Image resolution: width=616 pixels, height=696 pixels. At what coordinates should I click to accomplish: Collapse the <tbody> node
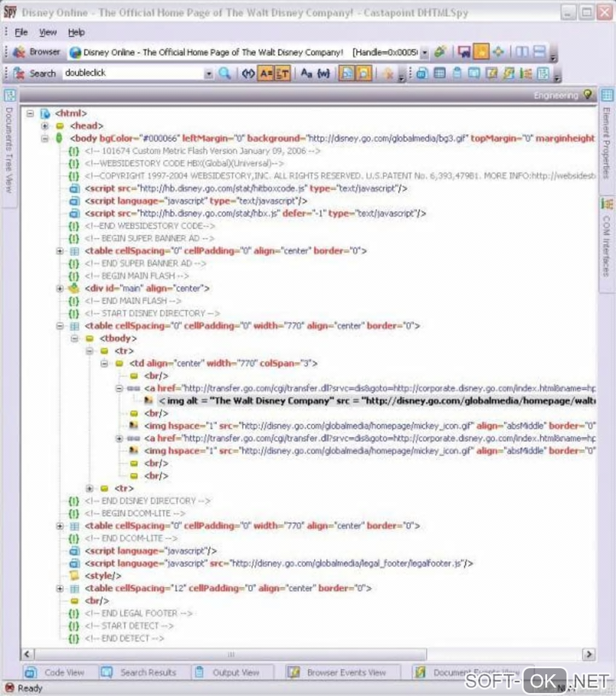point(74,338)
